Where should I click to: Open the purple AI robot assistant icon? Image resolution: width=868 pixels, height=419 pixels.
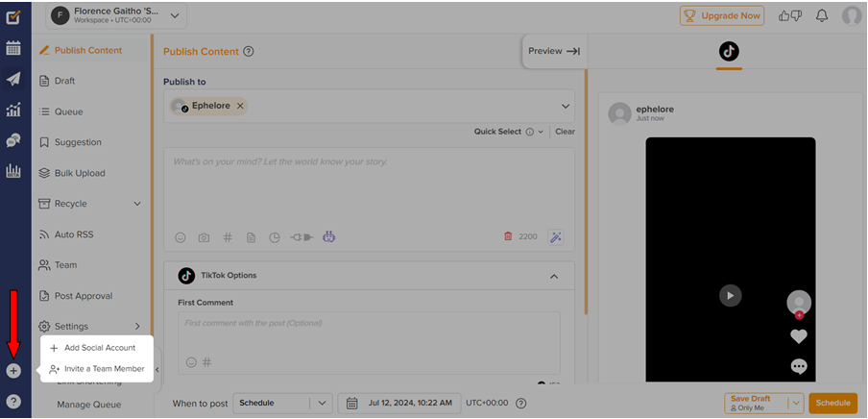pyautogui.click(x=328, y=237)
